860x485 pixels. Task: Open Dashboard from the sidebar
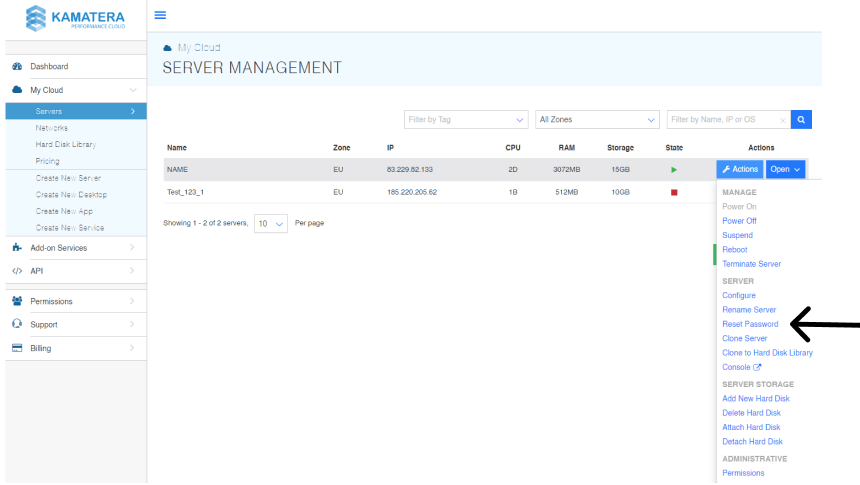(x=49, y=67)
